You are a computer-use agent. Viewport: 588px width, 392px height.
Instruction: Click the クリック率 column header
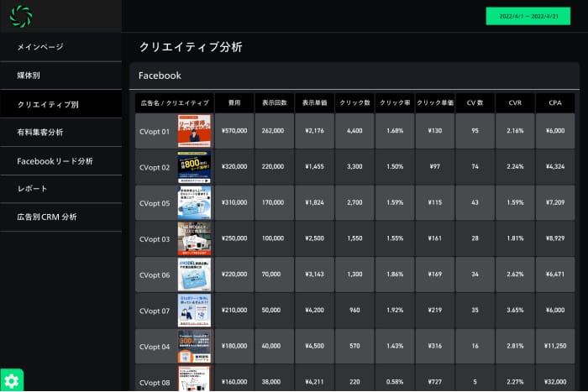395,102
